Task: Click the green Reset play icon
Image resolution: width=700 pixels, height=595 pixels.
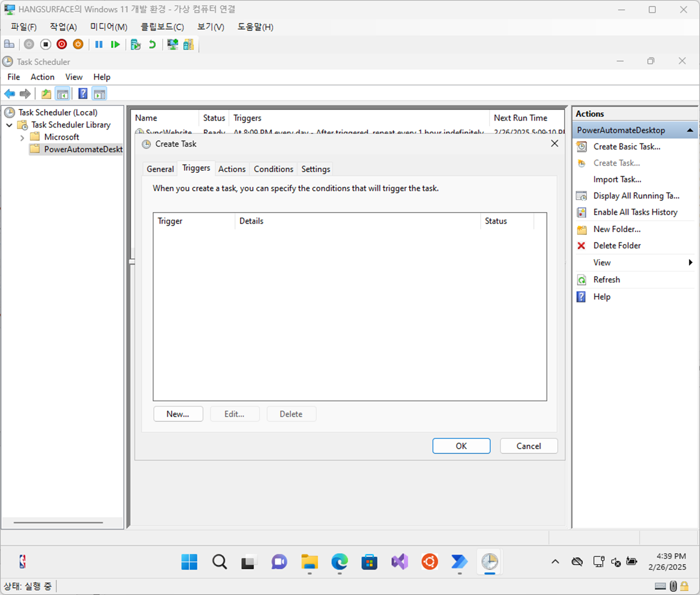Action: (115, 44)
